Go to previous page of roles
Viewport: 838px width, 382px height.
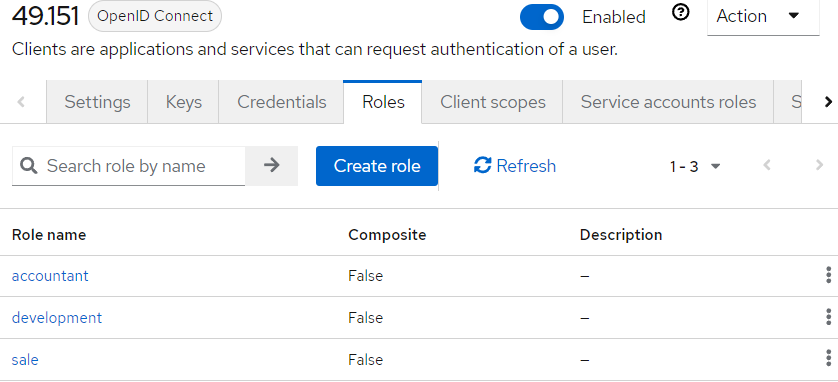(x=767, y=166)
